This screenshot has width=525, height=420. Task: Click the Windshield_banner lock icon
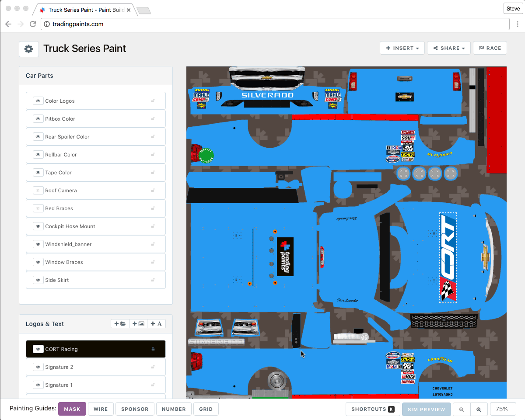(153, 244)
